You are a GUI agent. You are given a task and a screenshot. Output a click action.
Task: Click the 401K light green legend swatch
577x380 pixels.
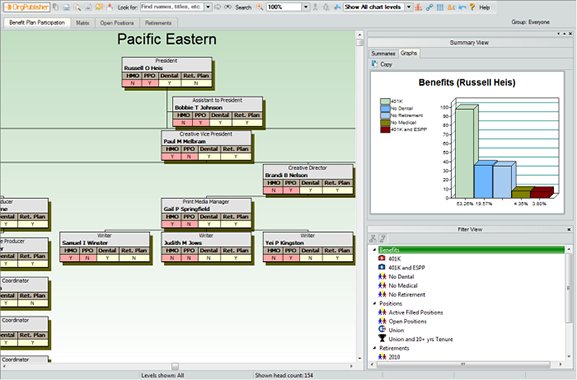(385, 101)
